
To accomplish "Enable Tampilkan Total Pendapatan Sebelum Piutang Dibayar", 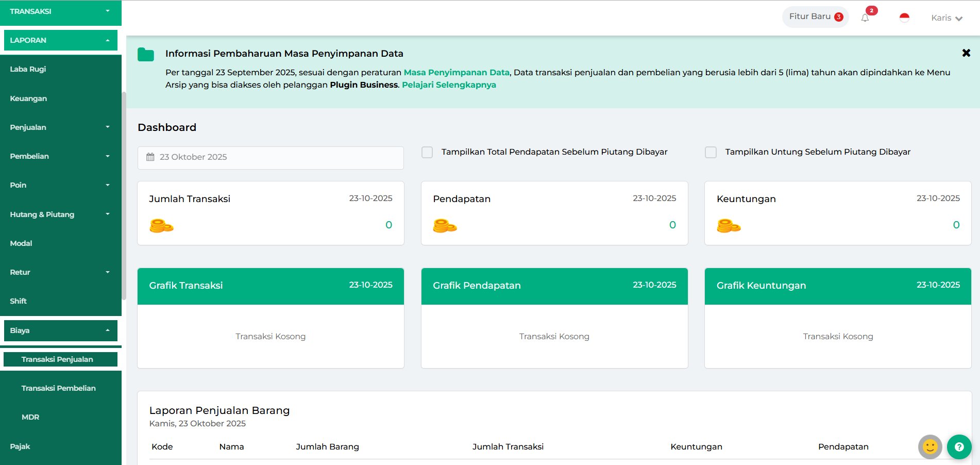I will click(427, 152).
